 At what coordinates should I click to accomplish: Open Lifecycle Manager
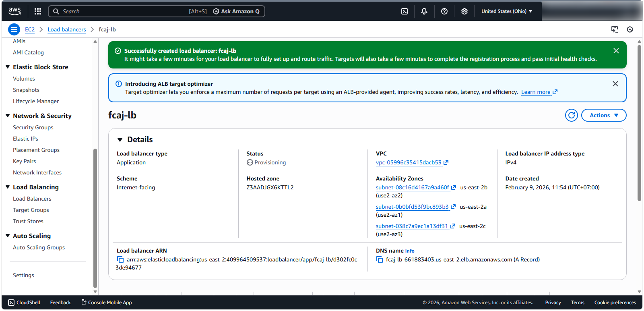point(36,101)
